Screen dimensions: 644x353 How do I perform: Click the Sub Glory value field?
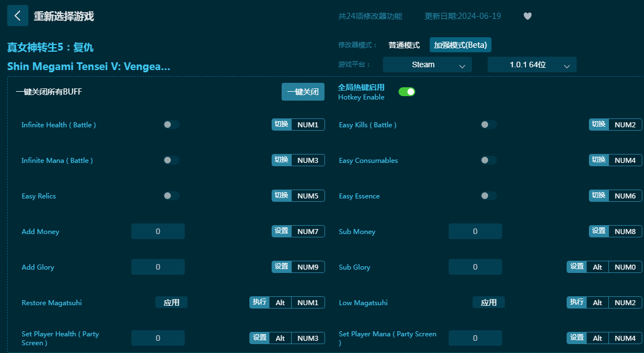click(x=475, y=267)
